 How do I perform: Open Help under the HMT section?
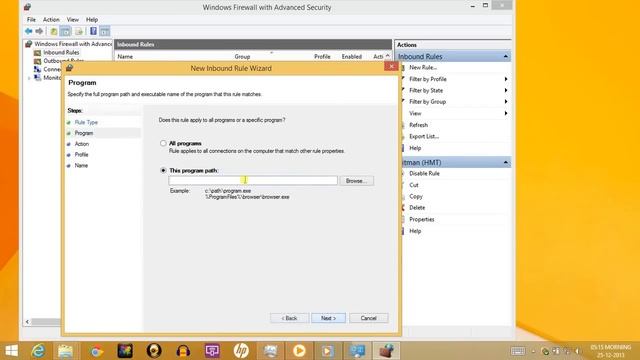point(415,231)
